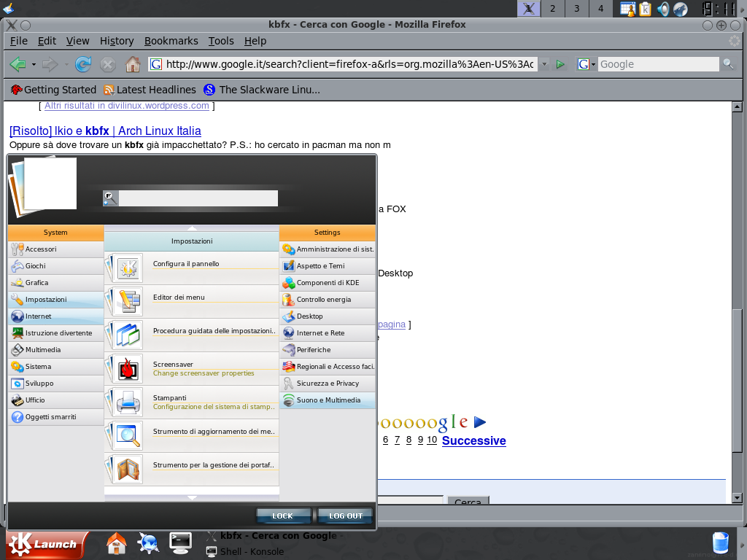
Task: Select the Giochi category
Action: (56, 265)
